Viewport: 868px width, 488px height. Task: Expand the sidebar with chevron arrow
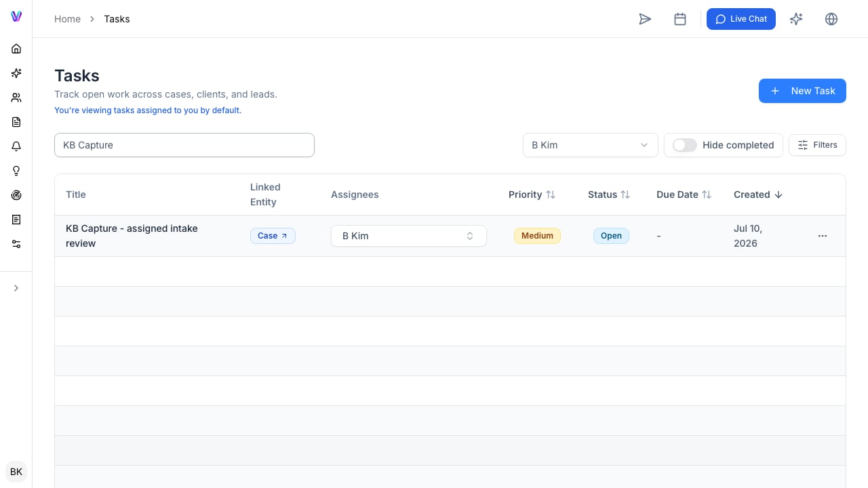(x=16, y=288)
